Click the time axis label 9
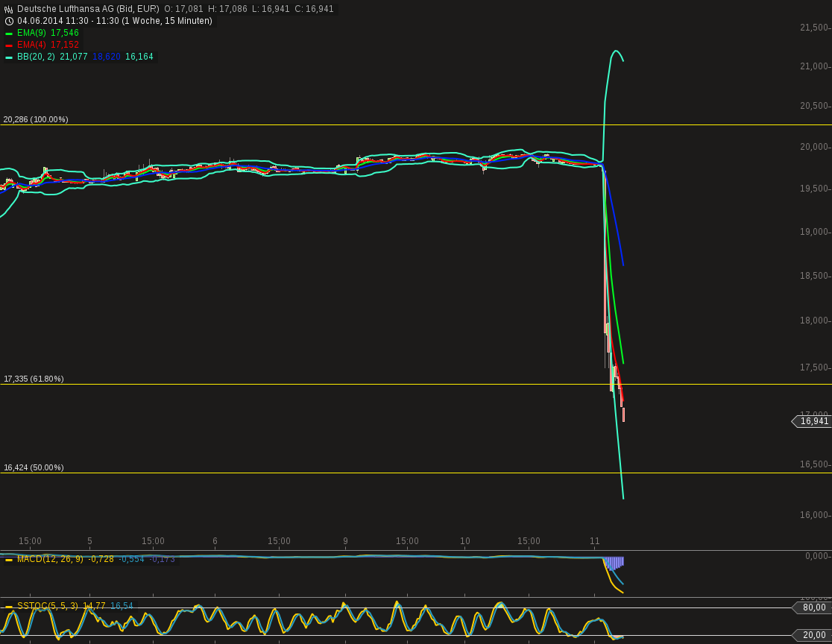The image size is (832, 644). [x=345, y=541]
